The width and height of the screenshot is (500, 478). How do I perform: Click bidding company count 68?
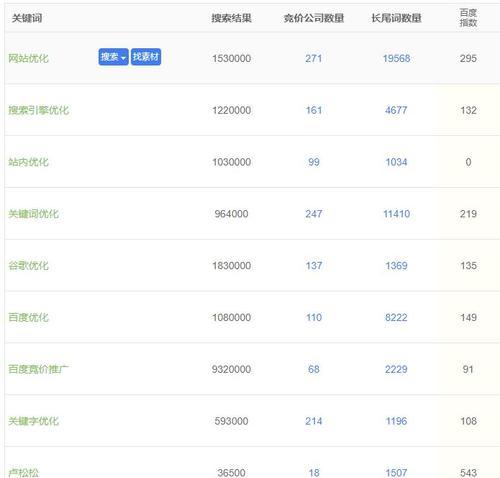click(x=314, y=369)
